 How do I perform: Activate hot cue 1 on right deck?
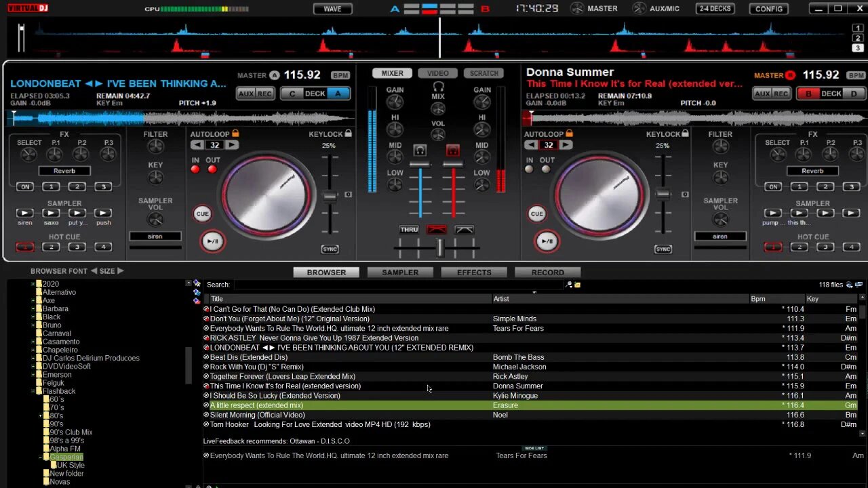[773, 247]
